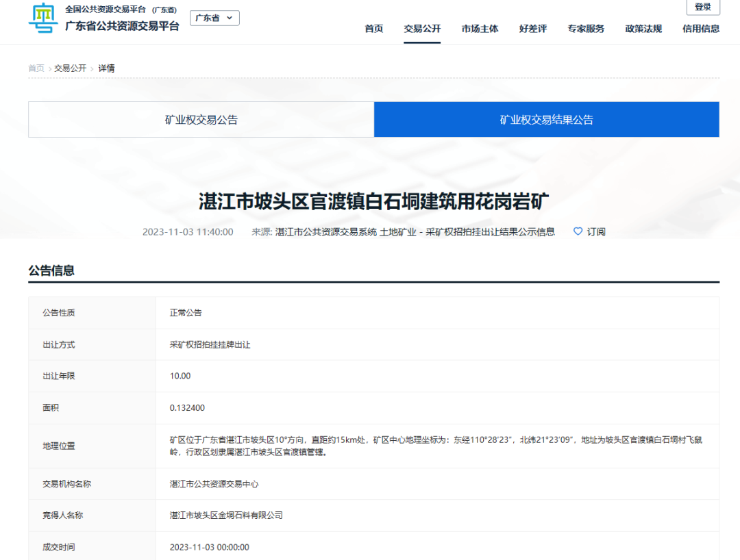The height and width of the screenshot is (560, 740).
Task: Click the Guangdong platform logo icon
Action: point(43,18)
